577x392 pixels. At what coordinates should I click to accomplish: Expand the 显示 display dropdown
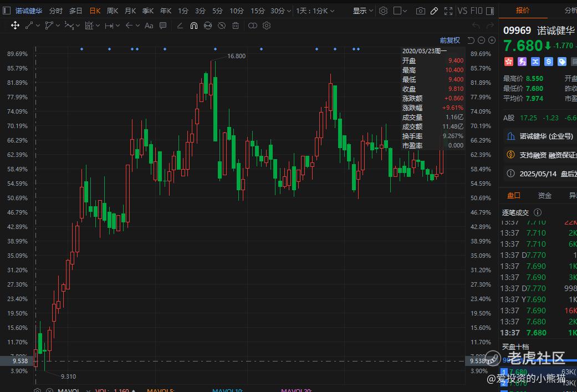pyautogui.click(x=362, y=11)
